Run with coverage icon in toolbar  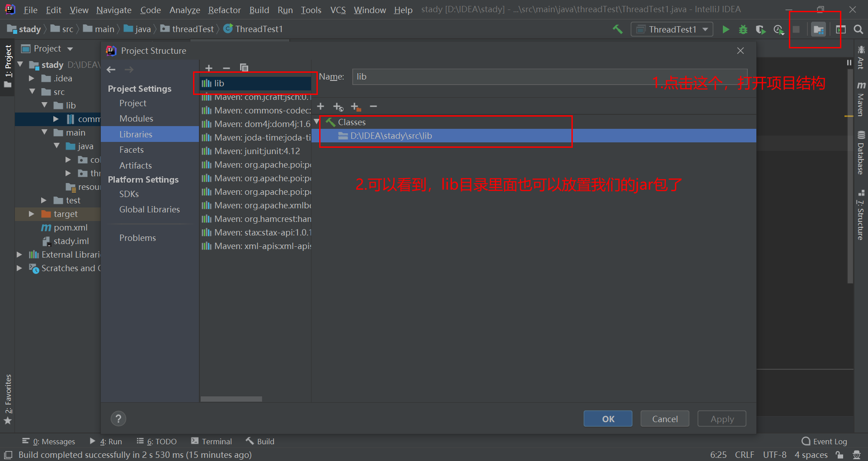(760, 29)
